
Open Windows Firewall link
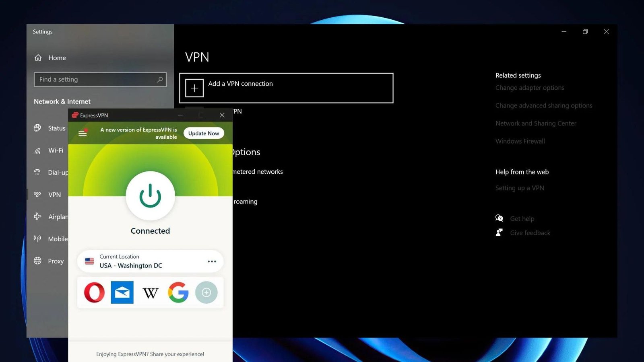click(x=520, y=141)
